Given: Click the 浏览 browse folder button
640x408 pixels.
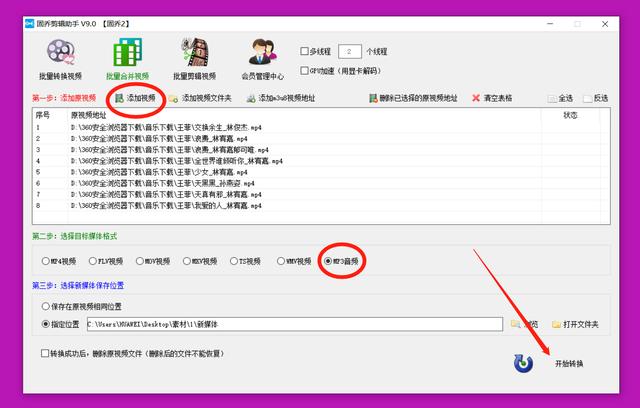Looking at the screenshot, I should coord(524,324).
